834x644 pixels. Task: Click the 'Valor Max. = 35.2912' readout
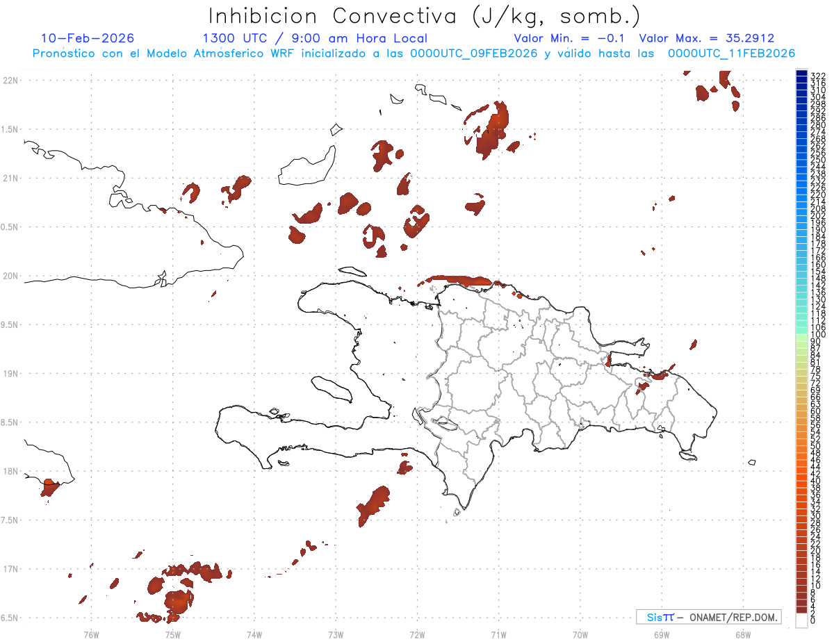tap(707, 38)
